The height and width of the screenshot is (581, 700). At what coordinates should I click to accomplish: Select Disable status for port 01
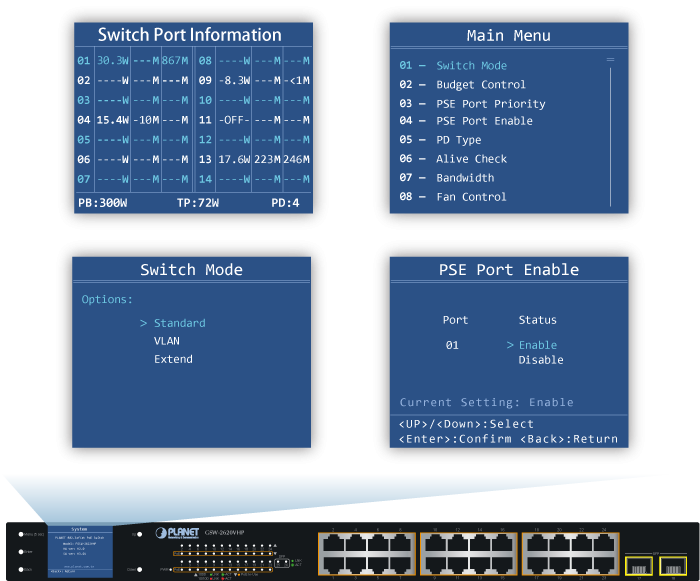point(541,360)
